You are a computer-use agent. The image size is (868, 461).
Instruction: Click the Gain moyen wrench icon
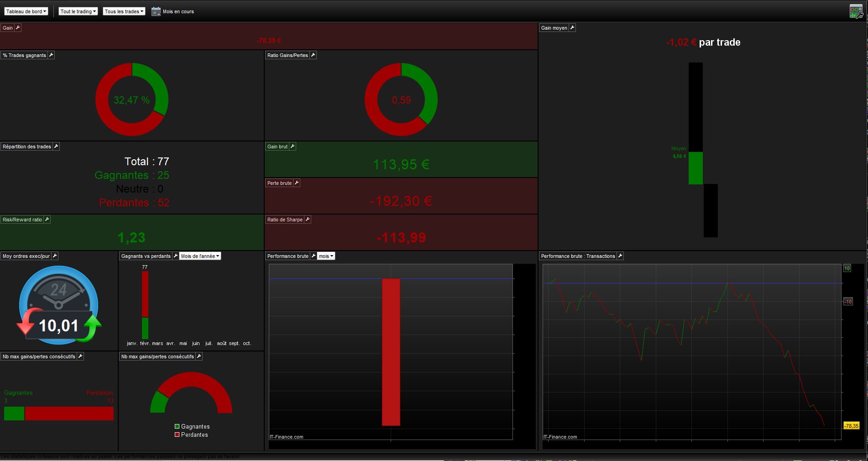coord(572,28)
